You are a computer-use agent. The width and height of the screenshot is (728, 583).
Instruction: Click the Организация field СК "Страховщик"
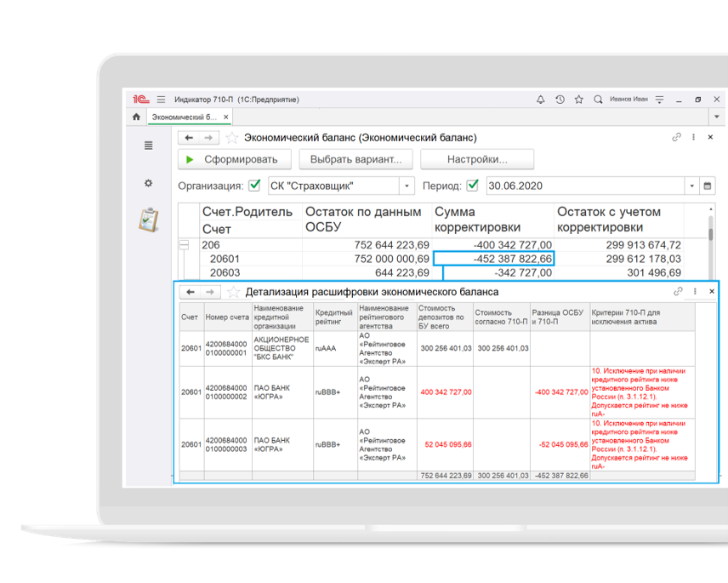tap(333, 186)
